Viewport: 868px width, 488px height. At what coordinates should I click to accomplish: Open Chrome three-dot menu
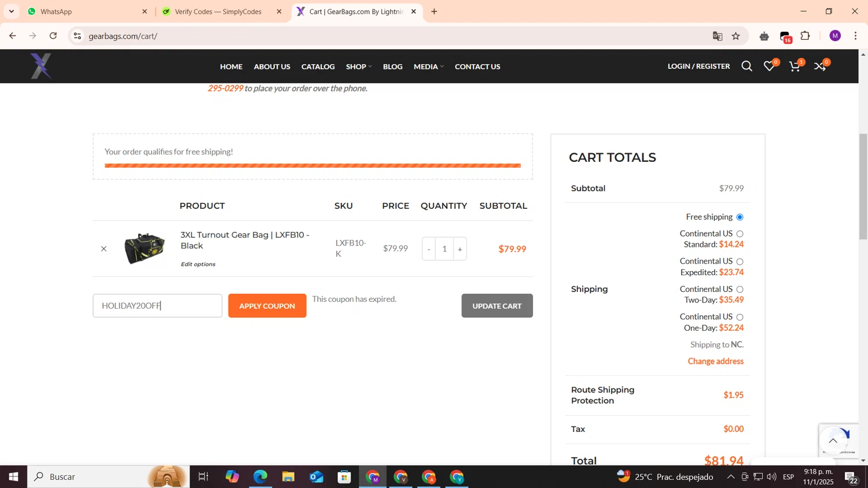[855, 36]
